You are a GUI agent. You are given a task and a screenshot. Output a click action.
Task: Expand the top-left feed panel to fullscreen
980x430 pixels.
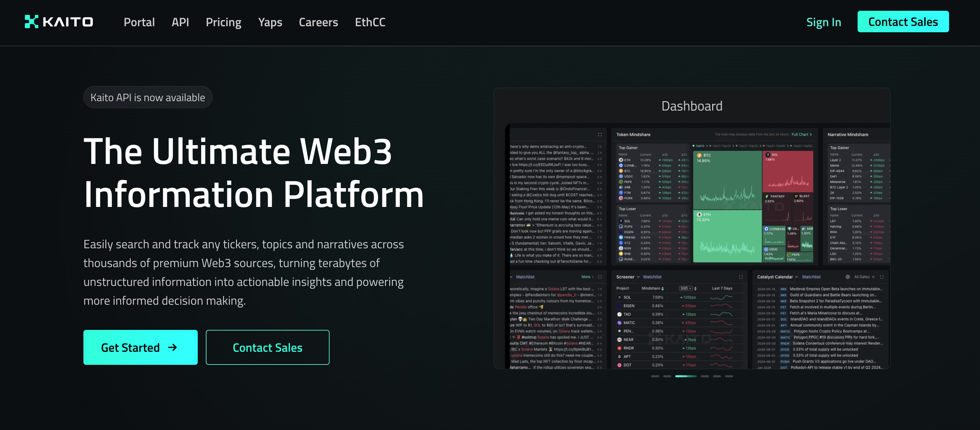coord(600,134)
